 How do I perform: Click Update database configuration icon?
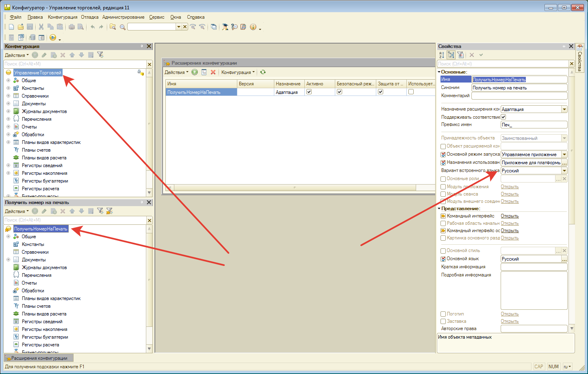[x=32, y=37]
